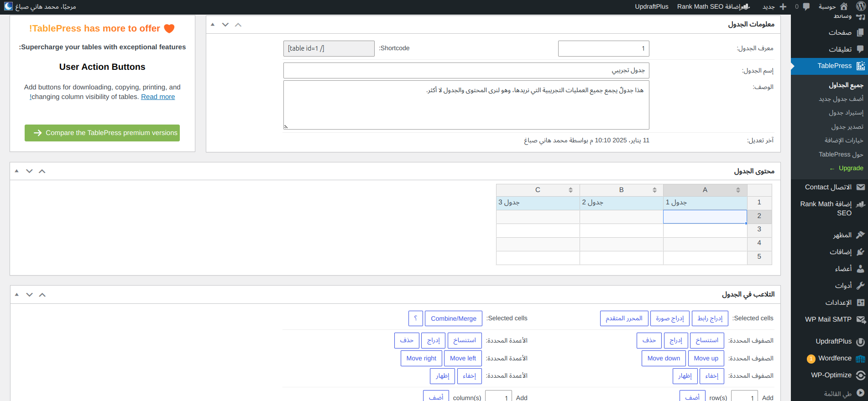
Task: Click the WordPress logo in admin bar
Action: pyautogui.click(x=861, y=6)
